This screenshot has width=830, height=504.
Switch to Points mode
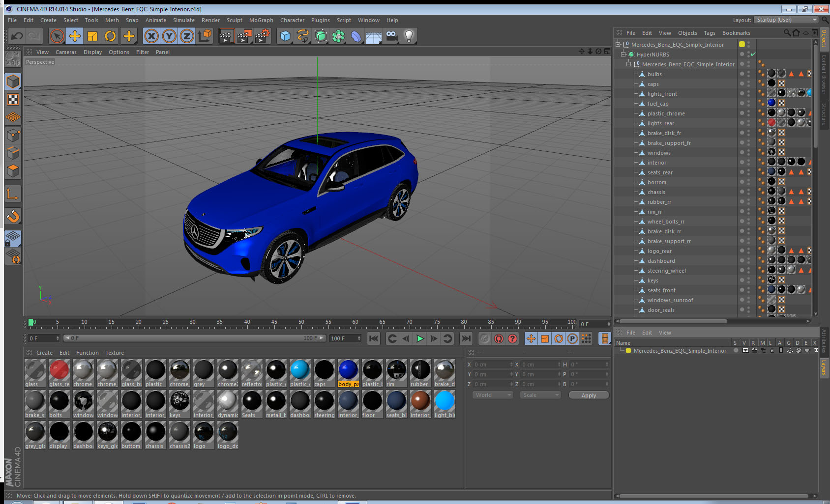coord(13,135)
